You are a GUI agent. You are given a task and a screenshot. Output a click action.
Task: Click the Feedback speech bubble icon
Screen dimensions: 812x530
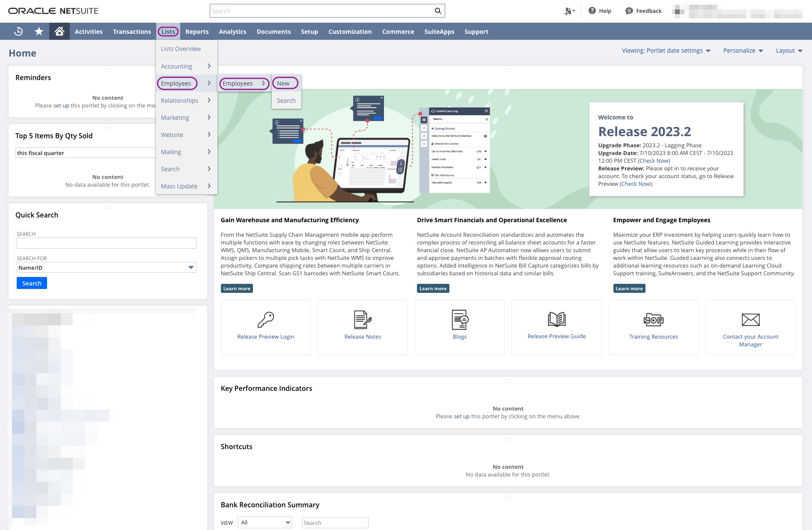[x=629, y=11]
